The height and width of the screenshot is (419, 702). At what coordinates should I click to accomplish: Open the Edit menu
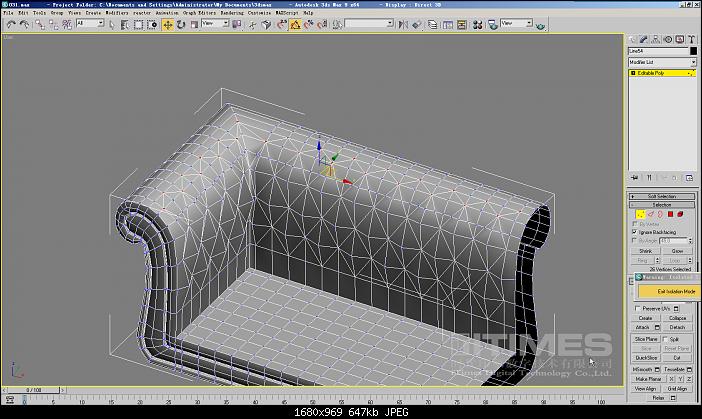[x=23, y=13]
